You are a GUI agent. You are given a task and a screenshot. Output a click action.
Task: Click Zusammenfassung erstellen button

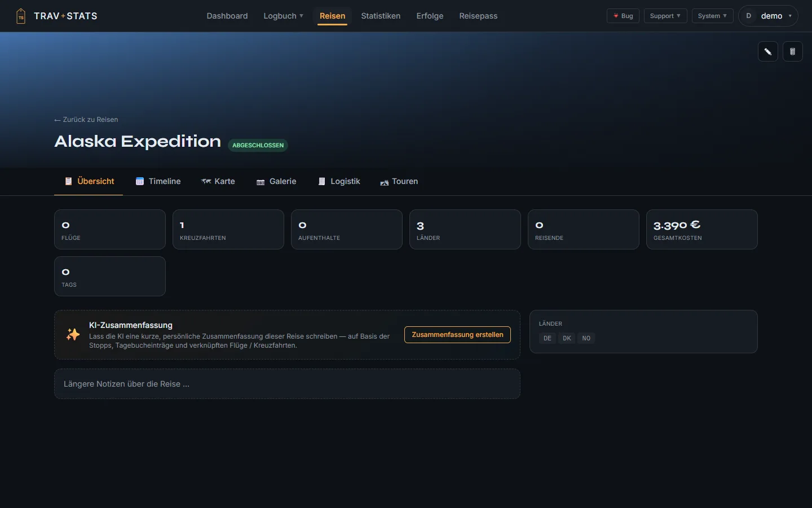point(457,335)
